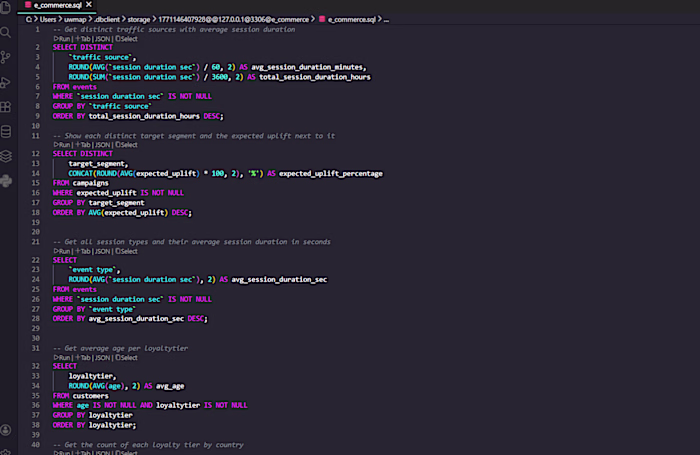Open the 127.0.0.1@3306@e_commerce breadcrumb segment
Viewport: 700px width, 455px height.
pos(233,19)
